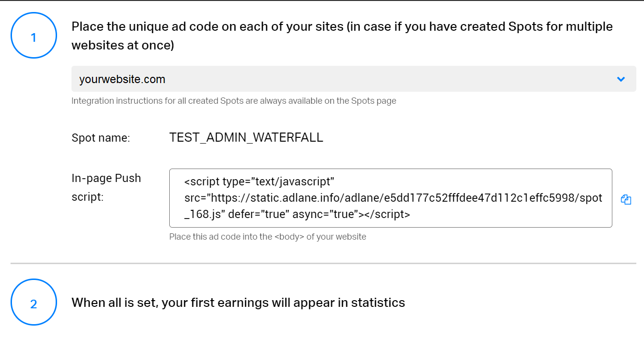Click the defer="true" async="true" code line
Viewport: 644px width, 340px height.
[297, 215]
